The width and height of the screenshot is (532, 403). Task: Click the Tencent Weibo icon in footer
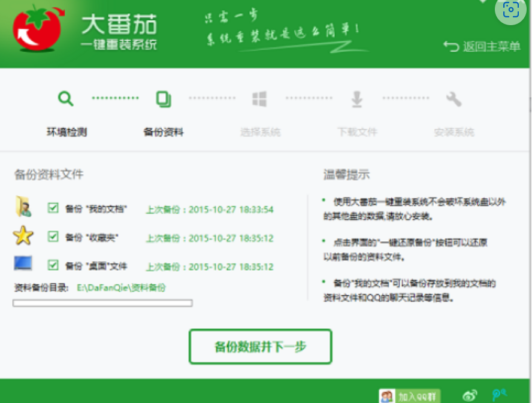[x=499, y=395]
